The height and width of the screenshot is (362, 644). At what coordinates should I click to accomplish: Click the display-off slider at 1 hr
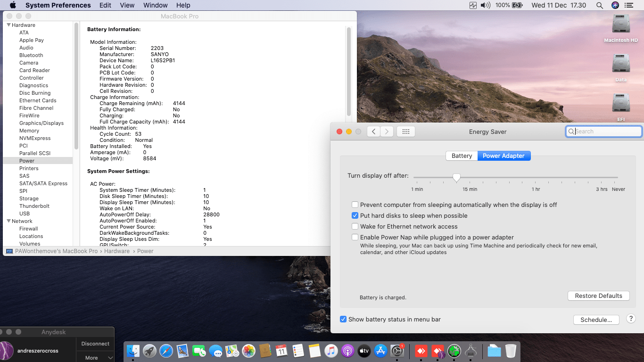[x=536, y=178]
